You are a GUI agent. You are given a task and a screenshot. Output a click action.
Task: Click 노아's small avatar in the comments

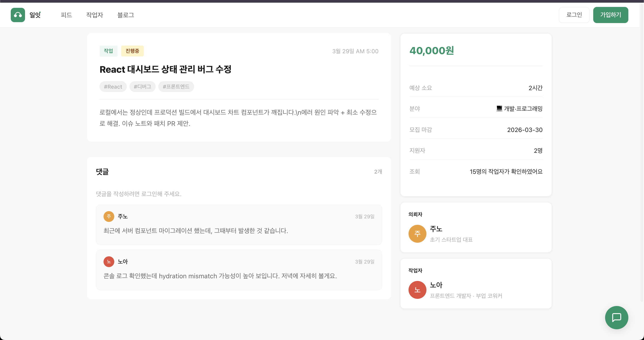point(109,262)
